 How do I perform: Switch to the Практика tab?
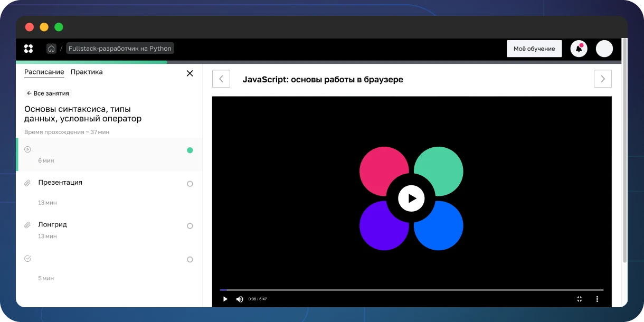pos(87,72)
